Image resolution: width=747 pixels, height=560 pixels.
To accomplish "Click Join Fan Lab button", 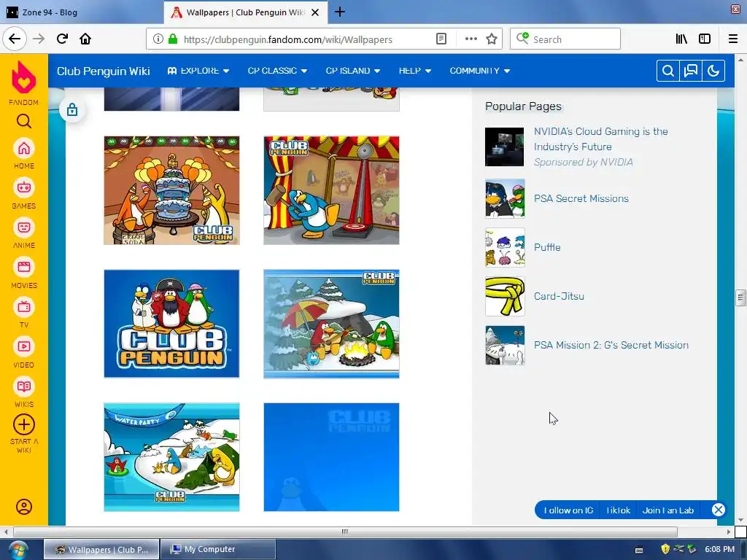I will pyautogui.click(x=668, y=510).
